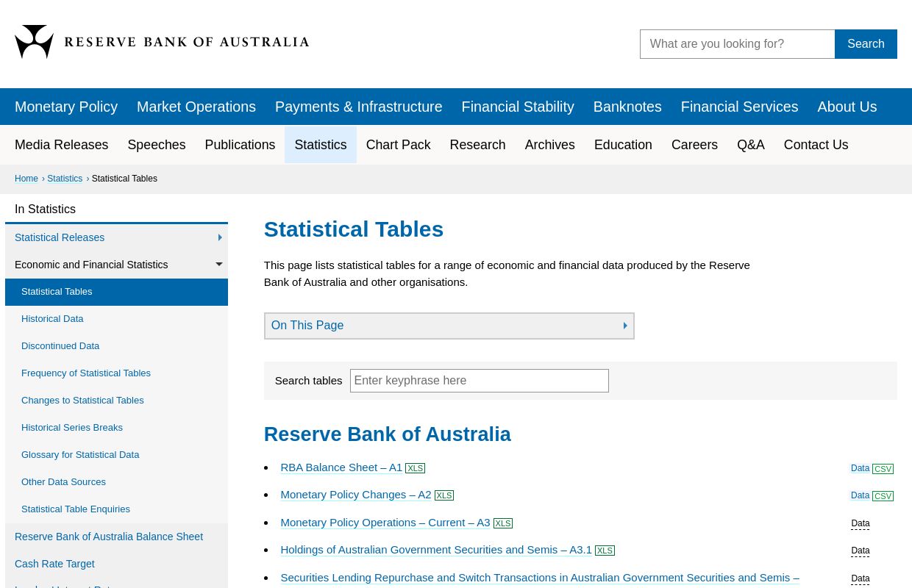Image resolution: width=912 pixels, height=588 pixels.
Task: Collapse the Economic and Financial Statistics section
Action: 219,265
